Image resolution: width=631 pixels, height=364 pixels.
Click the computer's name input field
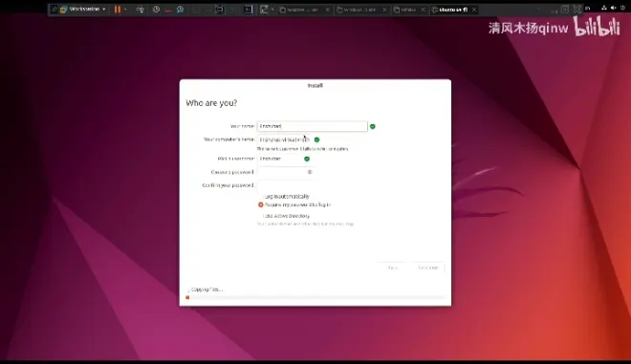[284, 139]
